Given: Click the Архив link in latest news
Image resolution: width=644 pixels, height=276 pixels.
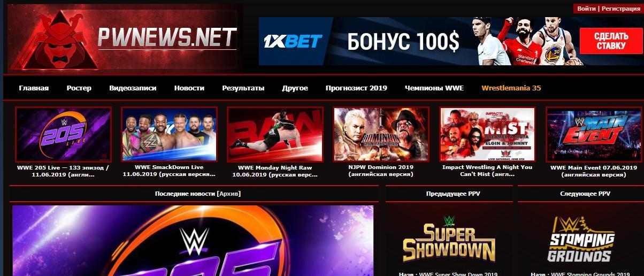Looking at the screenshot, I should [x=229, y=194].
